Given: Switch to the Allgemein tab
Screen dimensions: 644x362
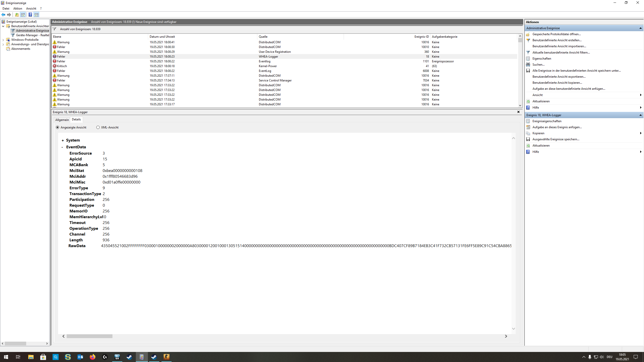Looking at the screenshot, I should (62, 120).
